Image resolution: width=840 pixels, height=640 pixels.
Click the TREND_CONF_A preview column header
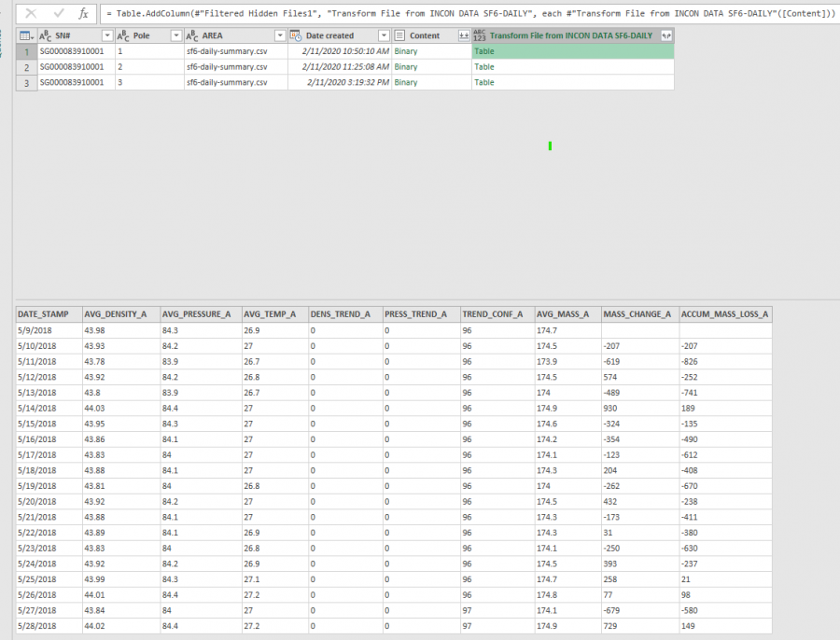[x=497, y=314]
